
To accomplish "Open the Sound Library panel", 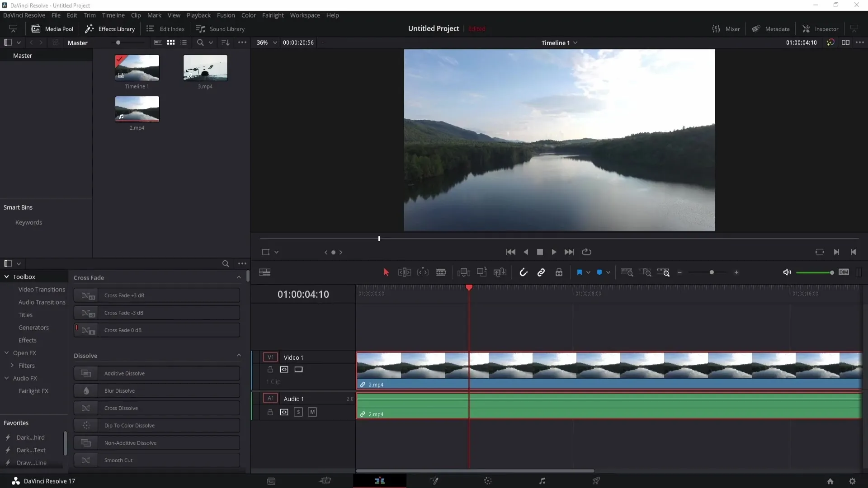I will 220,29.
